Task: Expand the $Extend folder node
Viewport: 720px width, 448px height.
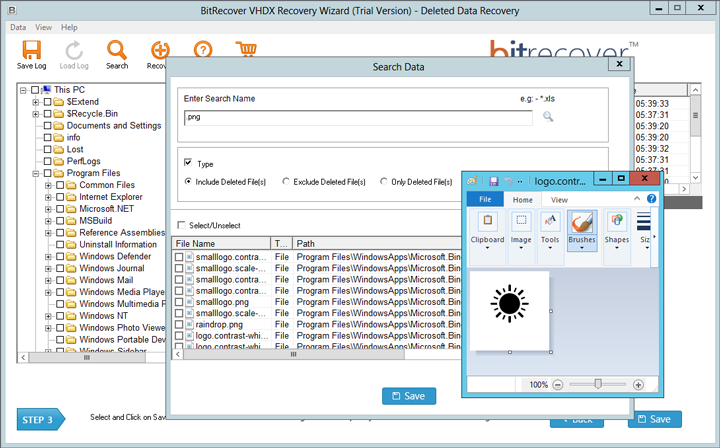Action: [x=35, y=102]
